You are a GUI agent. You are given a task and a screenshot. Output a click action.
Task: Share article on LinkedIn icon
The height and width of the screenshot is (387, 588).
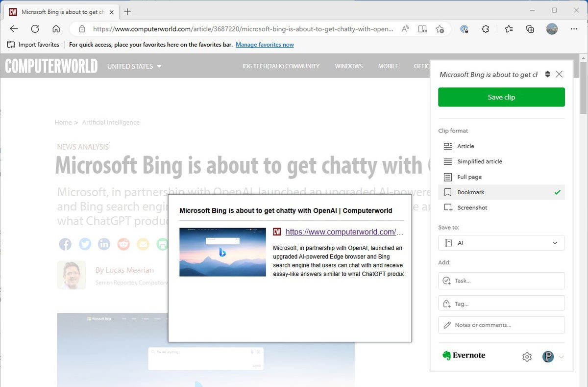click(x=104, y=244)
